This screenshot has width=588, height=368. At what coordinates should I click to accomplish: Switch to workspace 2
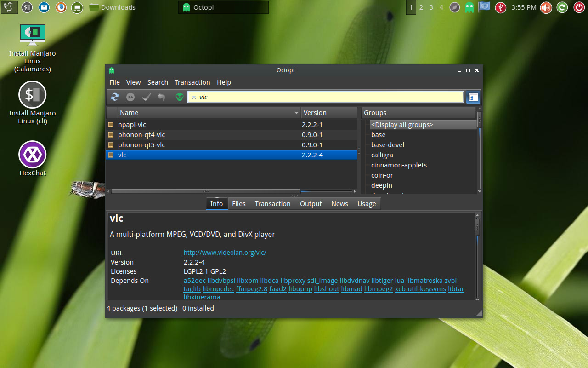click(x=421, y=7)
